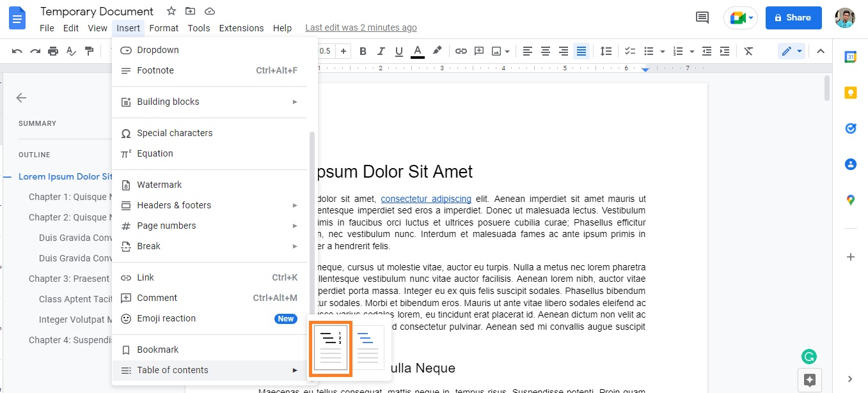Screen dimensions: 868x393
Task: Click the clear formatting icon
Action: click(x=748, y=51)
